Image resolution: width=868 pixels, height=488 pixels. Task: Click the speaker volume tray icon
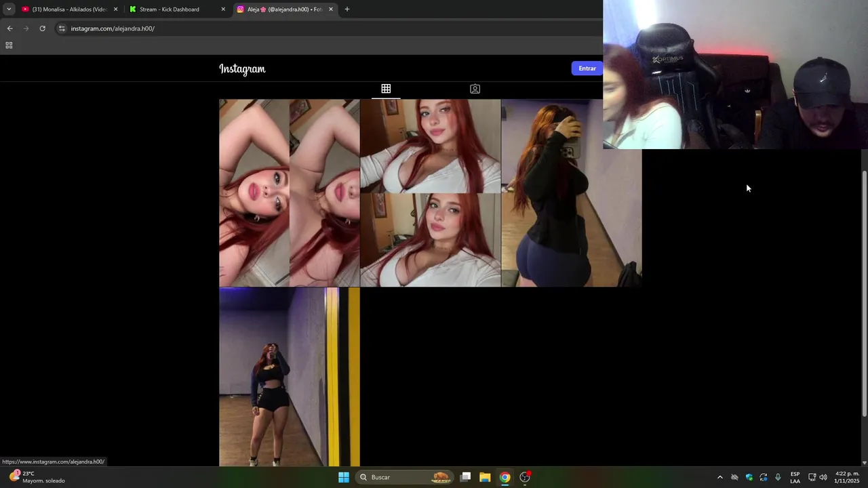click(823, 477)
